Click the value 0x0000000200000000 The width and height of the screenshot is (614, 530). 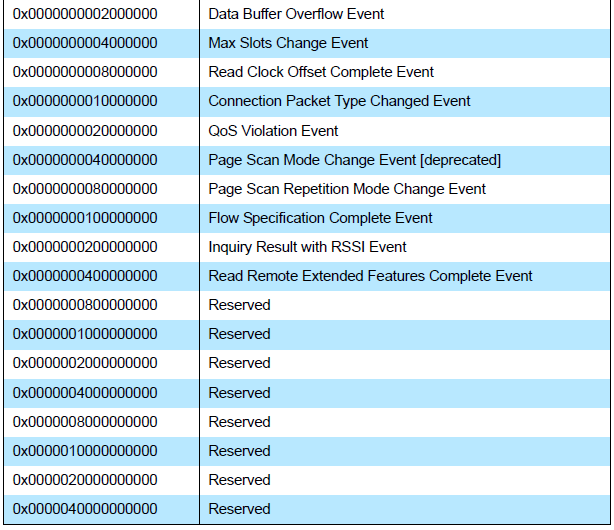click(85, 247)
